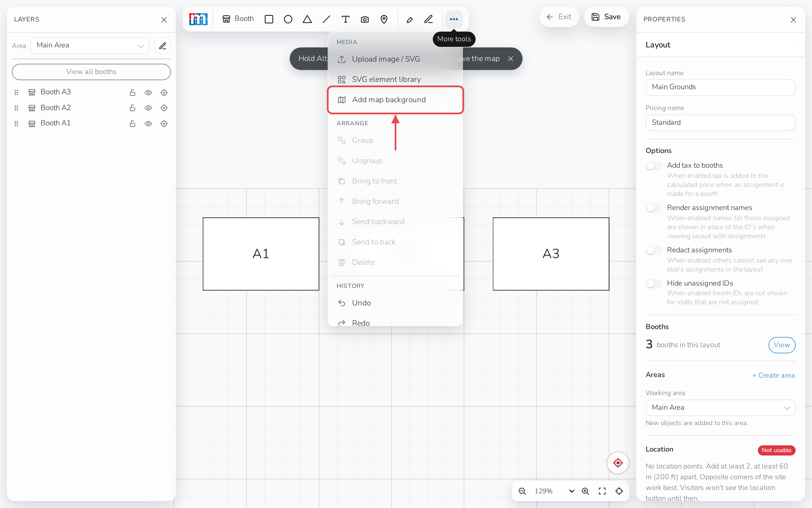Select the Triangle shape tool

(x=307, y=19)
